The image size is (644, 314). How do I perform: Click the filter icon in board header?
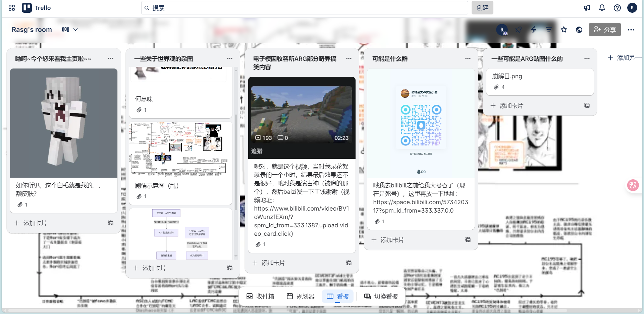(x=549, y=30)
